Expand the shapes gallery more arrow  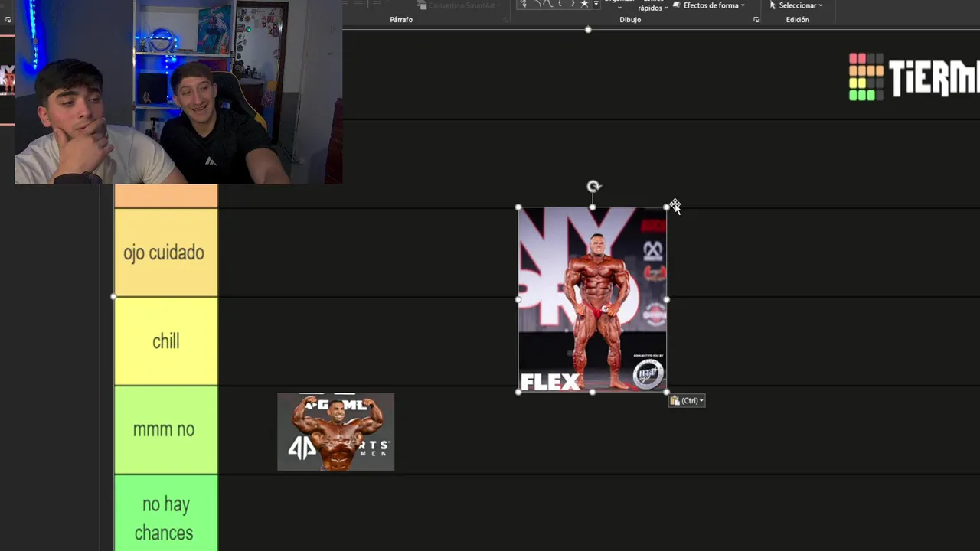pos(596,4)
